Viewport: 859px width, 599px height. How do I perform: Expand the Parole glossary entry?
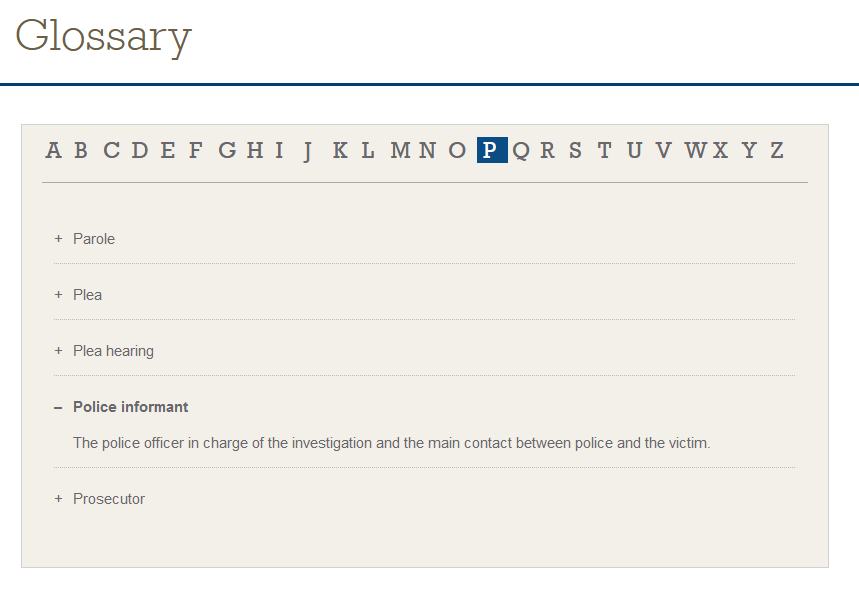coord(94,239)
